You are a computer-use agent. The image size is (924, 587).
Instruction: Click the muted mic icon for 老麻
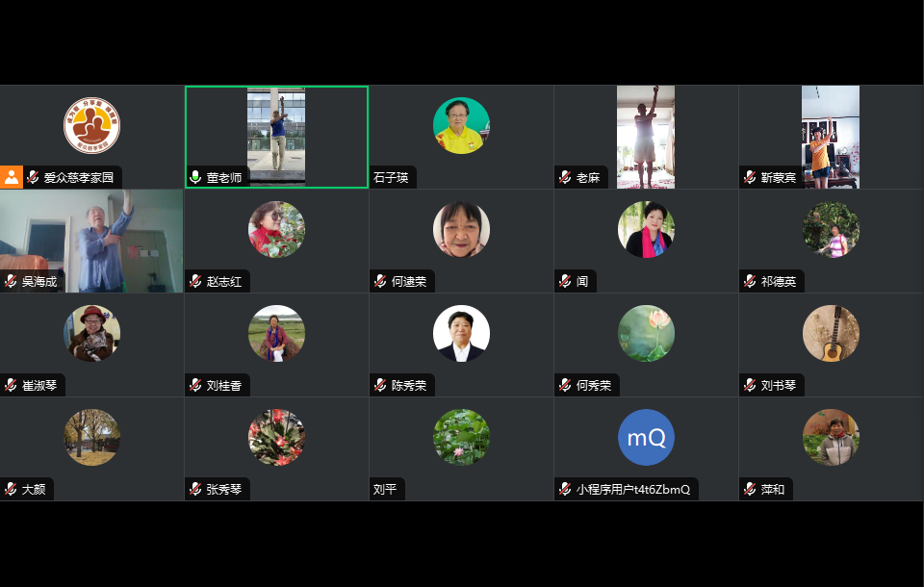(x=565, y=177)
